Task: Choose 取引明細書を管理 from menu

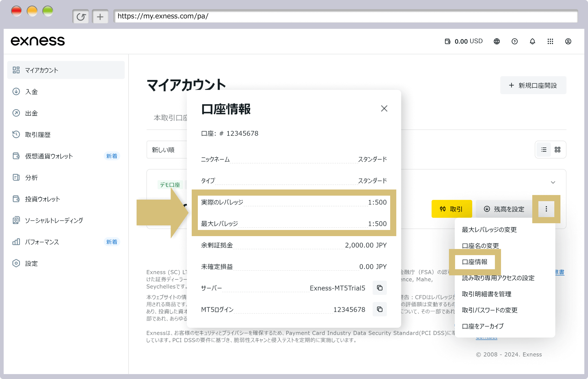Action: coord(487,294)
